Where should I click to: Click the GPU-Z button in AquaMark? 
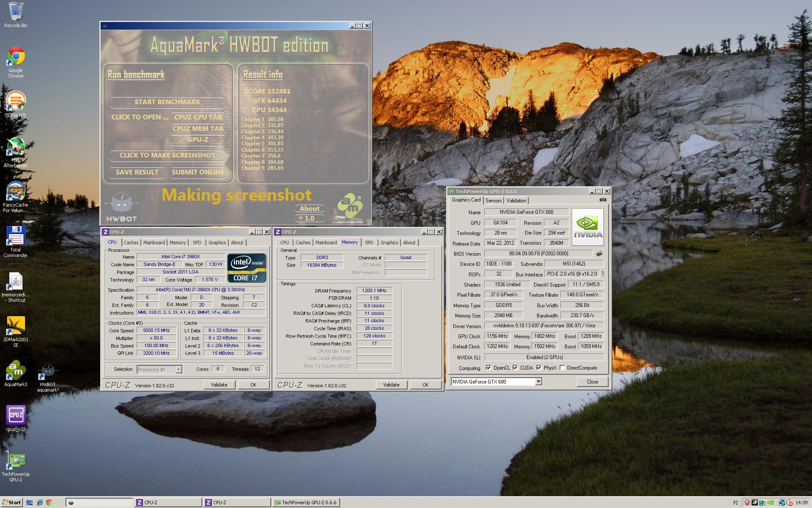tap(198, 140)
